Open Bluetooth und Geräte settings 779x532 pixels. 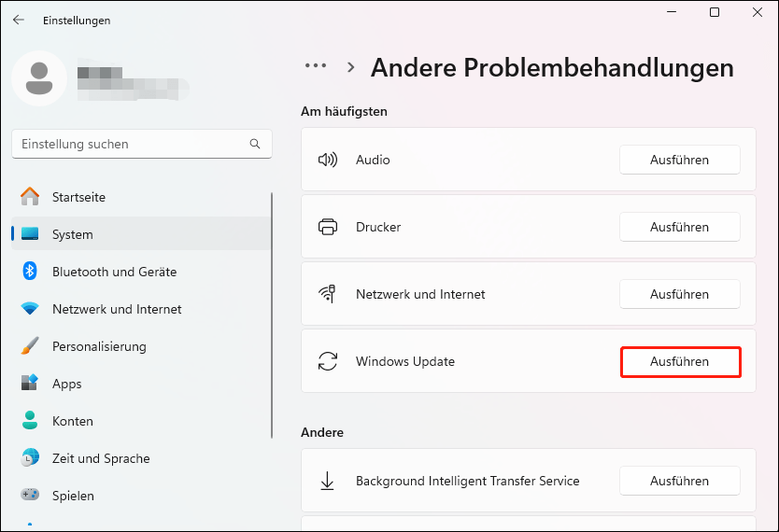141,272
